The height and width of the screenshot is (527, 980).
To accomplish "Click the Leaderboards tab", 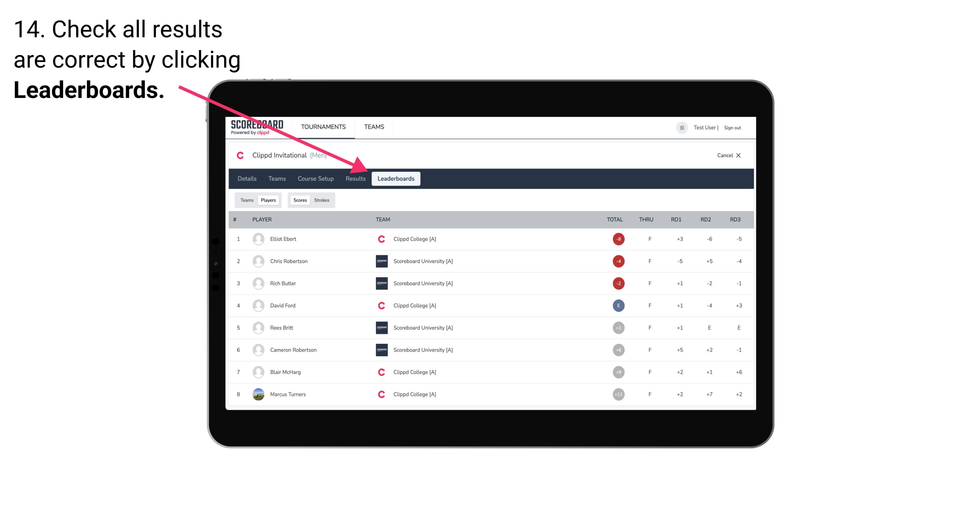I will pyautogui.click(x=396, y=179).
